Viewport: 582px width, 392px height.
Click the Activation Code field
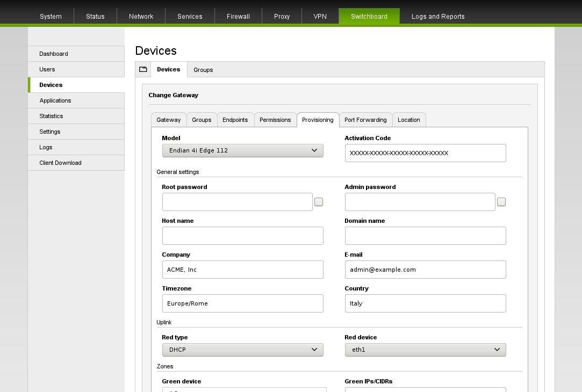tap(425, 153)
